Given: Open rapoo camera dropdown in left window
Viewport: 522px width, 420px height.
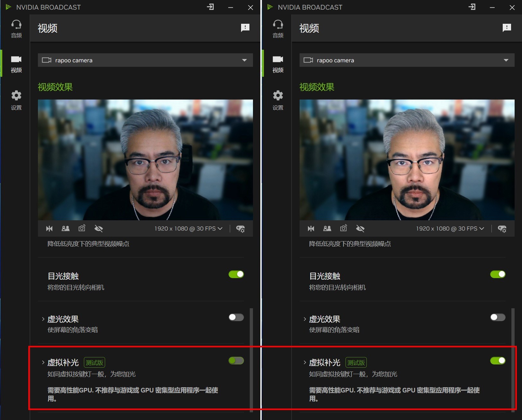Looking at the screenshot, I should click(145, 60).
